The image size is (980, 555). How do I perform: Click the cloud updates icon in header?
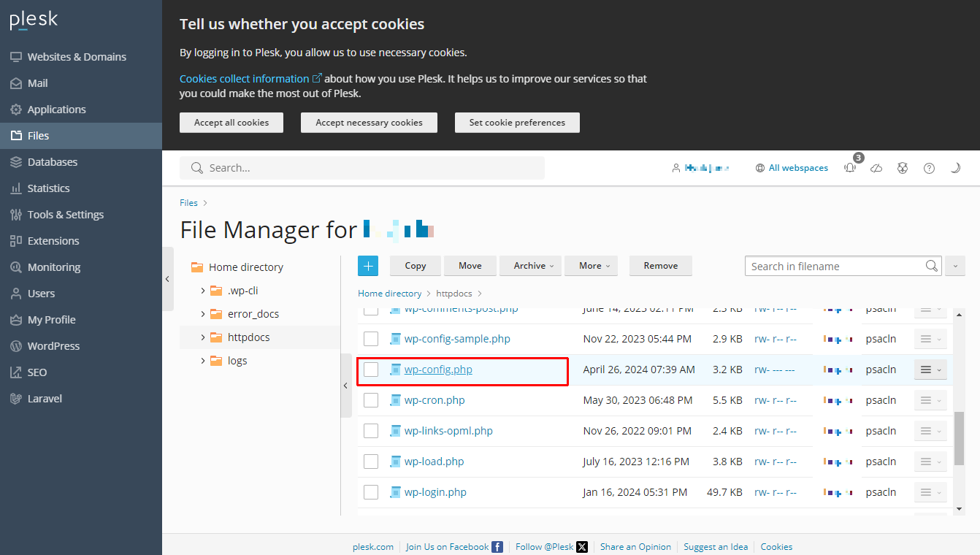point(877,168)
